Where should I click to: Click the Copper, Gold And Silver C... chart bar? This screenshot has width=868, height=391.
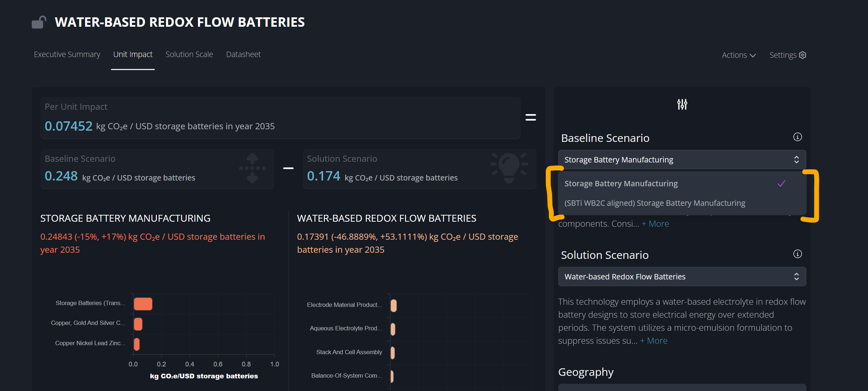138,324
